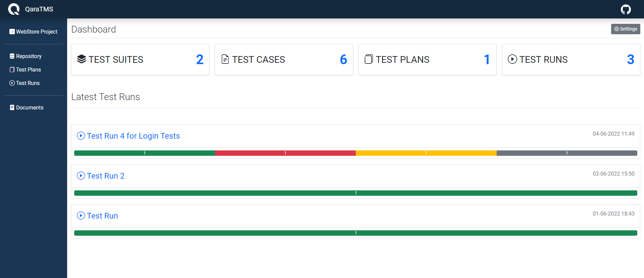Screen dimensions: 644x278
Task: Click the Repository database icon
Action: click(12, 56)
